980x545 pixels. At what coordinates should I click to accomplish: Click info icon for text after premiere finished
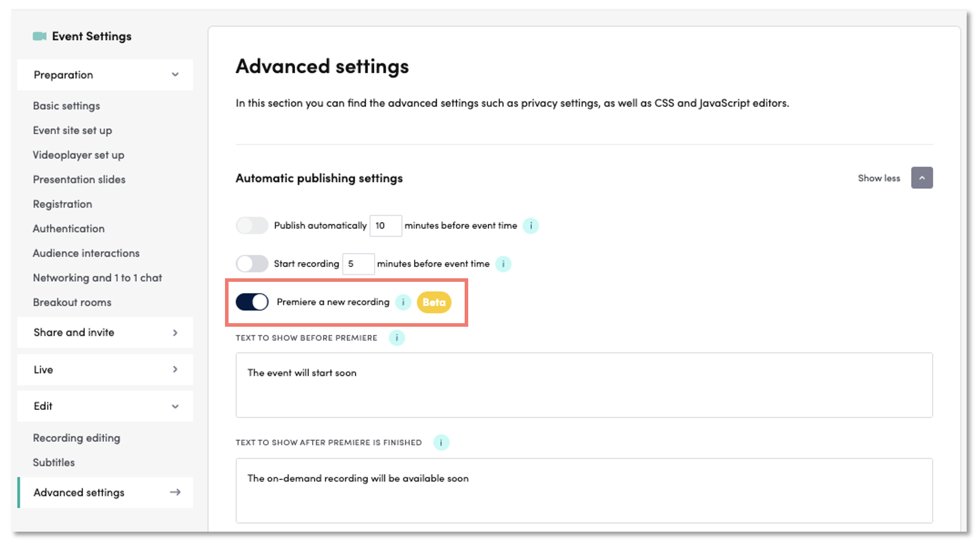(441, 443)
